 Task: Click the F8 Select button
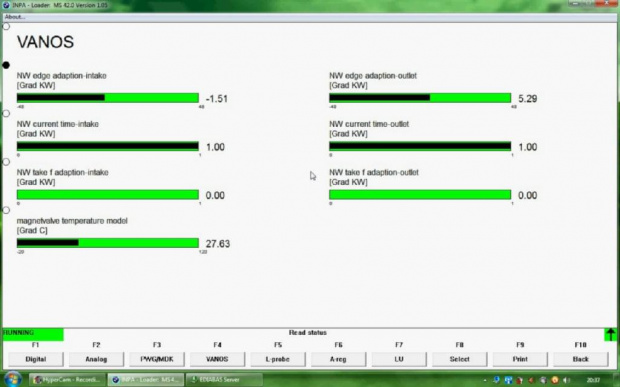click(x=459, y=359)
